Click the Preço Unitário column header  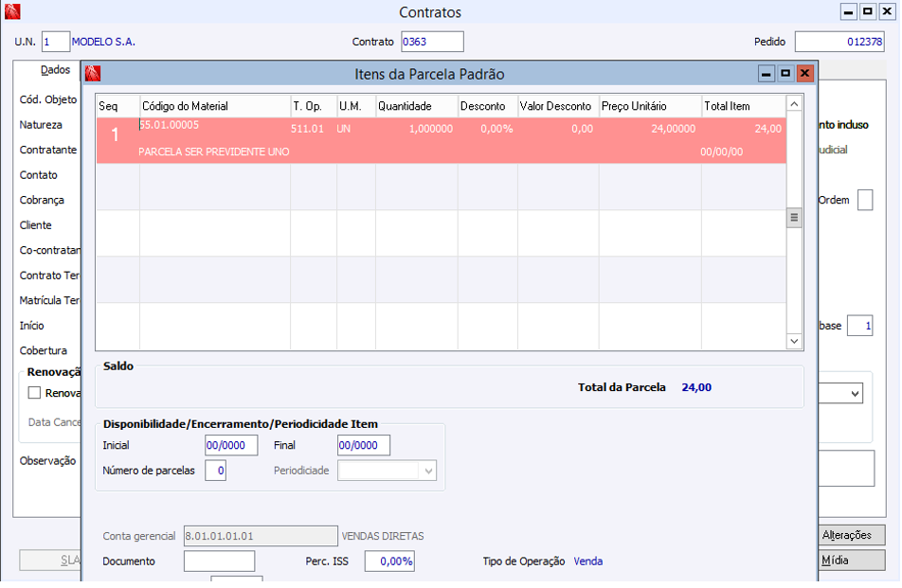coord(651,106)
